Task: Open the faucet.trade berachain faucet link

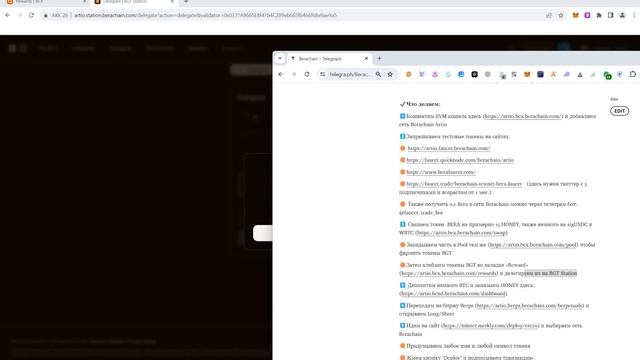Action: click(464, 184)
